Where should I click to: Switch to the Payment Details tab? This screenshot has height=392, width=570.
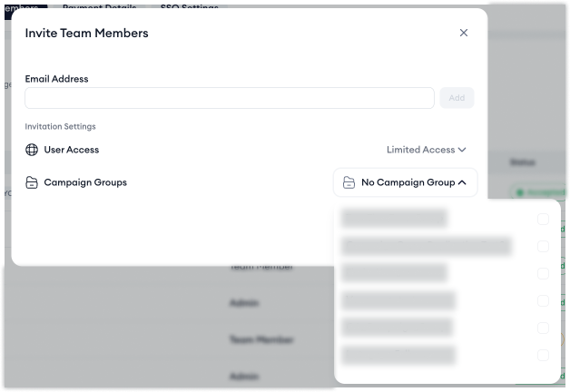[99, 7]
